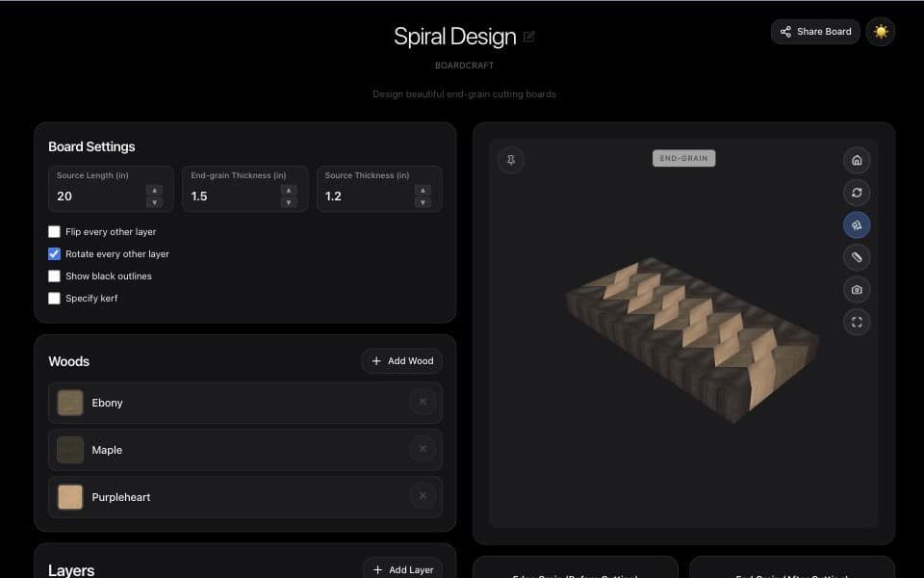The height and width of the screenshot is (578, 924).
Task: Click Add Layer button
Action: click(403, 569)
